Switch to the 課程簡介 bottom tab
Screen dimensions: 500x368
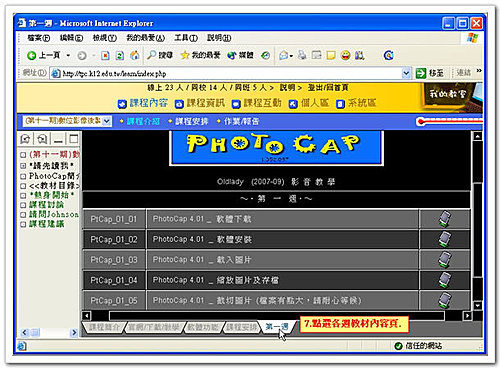104,327
